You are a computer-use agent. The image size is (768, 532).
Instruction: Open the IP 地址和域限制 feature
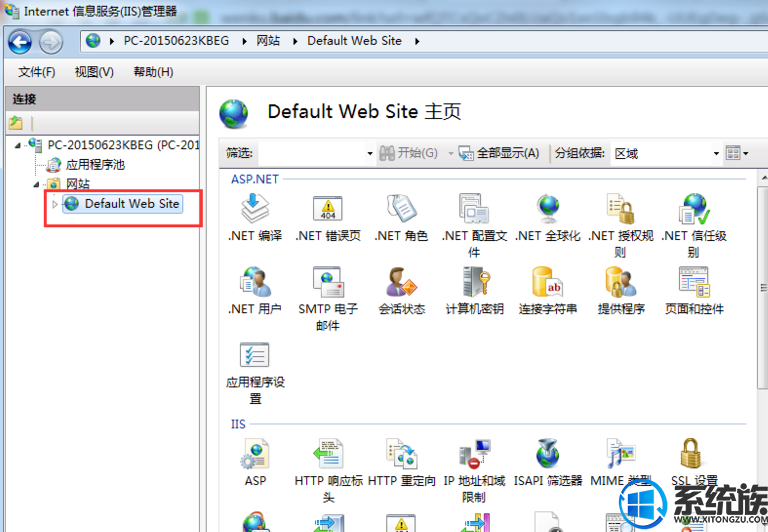474,470
